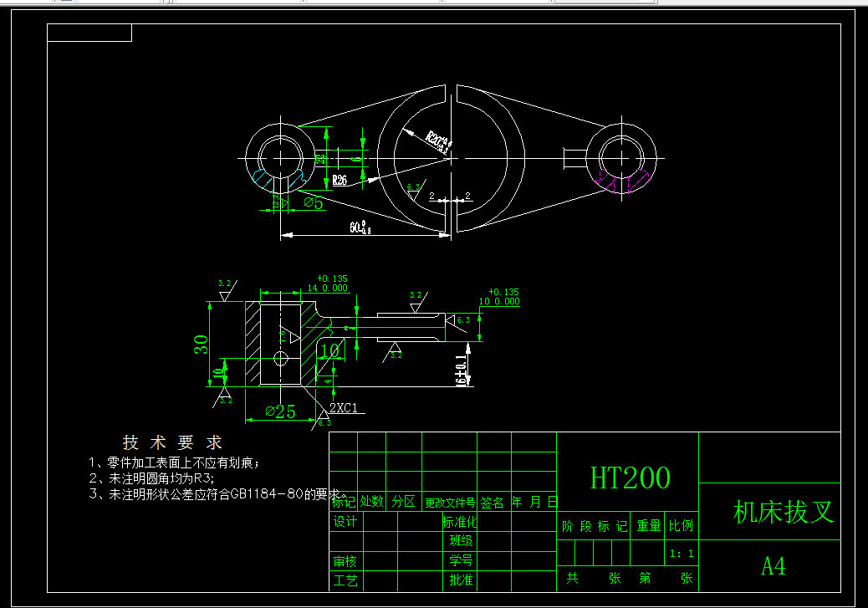The width and height of the screenshot is (868, 608).
Task: Select the 设计 cell in title block
Action: pos(346,523)
